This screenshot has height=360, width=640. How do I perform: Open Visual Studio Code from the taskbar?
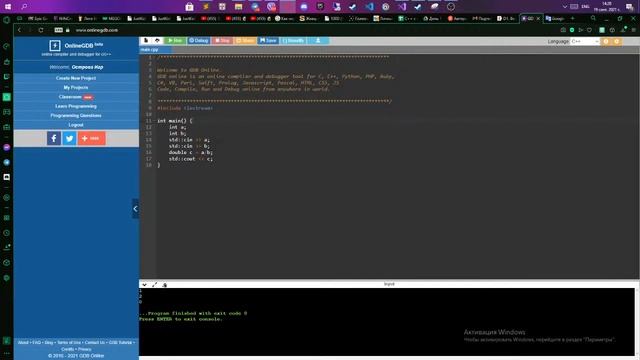[x=369, y=7]
